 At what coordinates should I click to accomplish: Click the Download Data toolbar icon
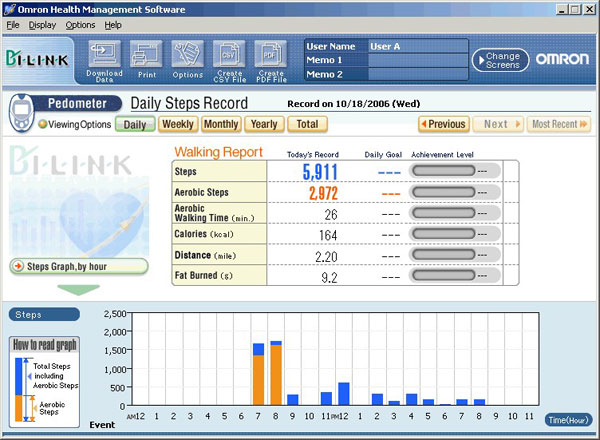pyautogui.click(x=104, y=61)
